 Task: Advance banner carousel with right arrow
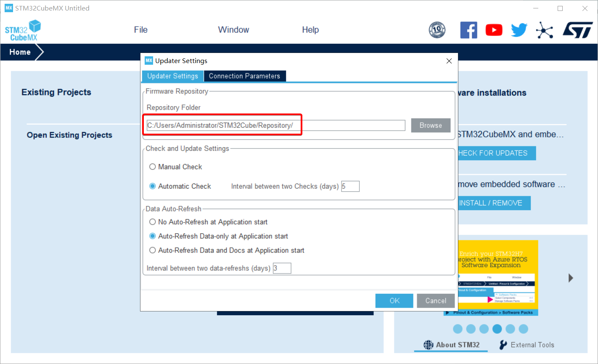coord(571,278)
